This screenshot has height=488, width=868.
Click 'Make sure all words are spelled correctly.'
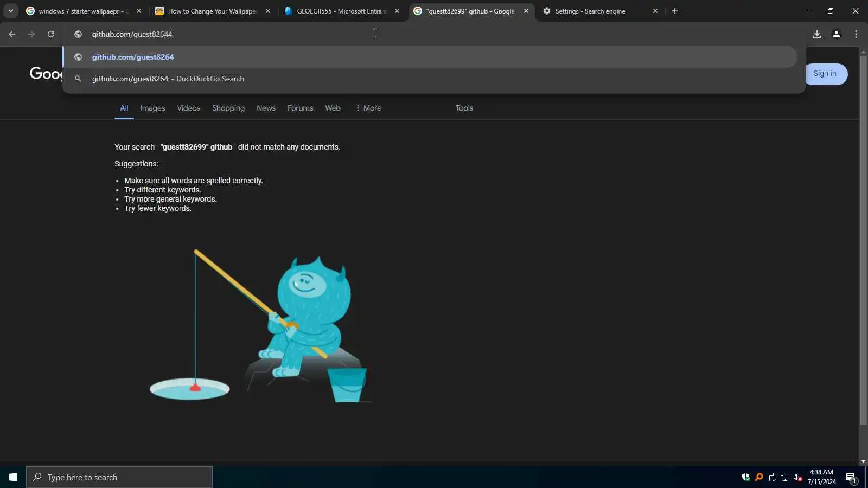194,181
